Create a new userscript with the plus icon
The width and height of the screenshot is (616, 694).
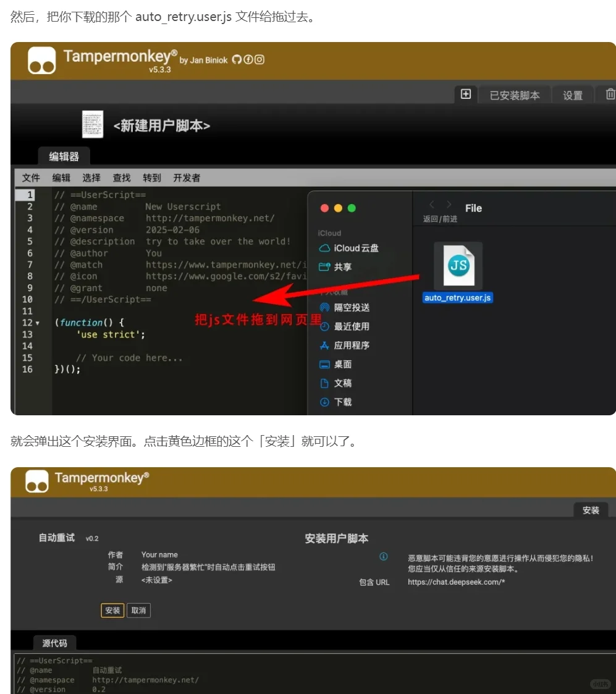[x=466, y=94]
